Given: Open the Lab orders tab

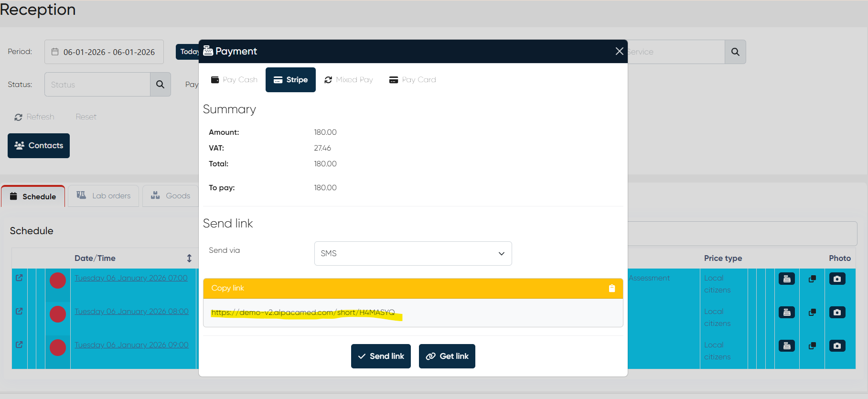Looking at the screenshot, I should point(104,196).
